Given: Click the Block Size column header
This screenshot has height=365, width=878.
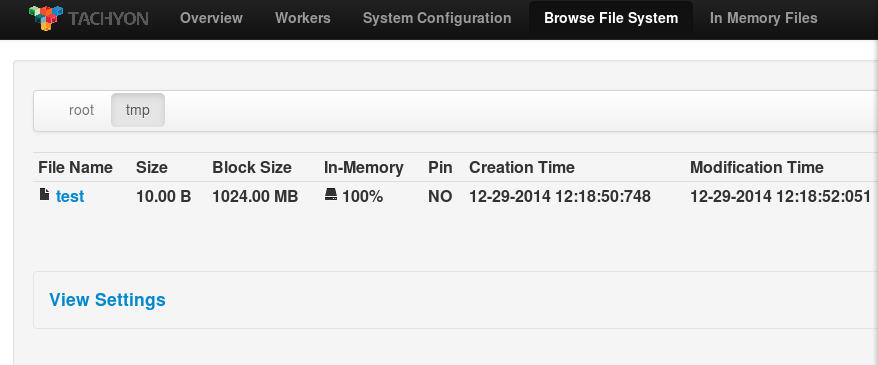Looking at the screenshot, I should 252,167.
